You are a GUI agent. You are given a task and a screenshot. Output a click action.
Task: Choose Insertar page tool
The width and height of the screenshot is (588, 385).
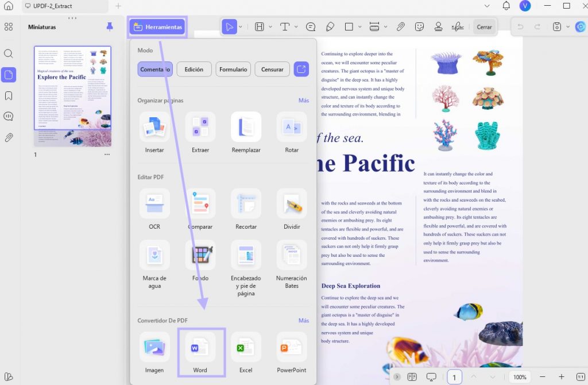point(154,133)
